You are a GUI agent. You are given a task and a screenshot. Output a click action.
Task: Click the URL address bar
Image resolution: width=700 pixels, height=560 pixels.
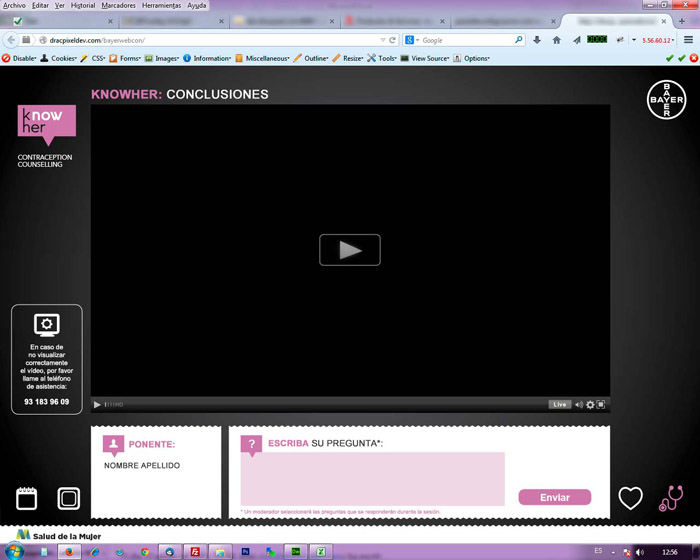coord(210,40)
